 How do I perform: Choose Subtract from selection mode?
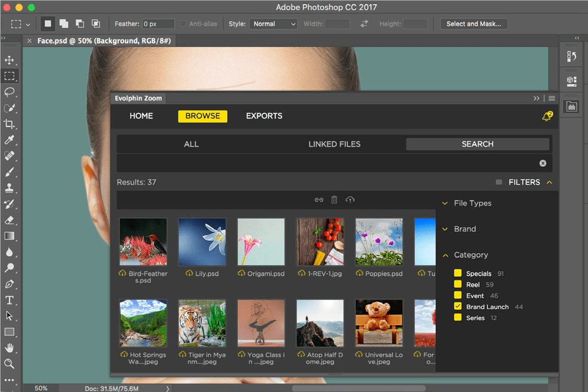(x=80, y=24)
